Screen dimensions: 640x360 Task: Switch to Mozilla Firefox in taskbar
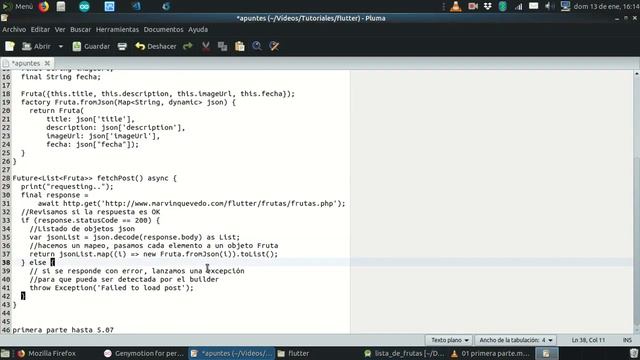tap(46, 353)
